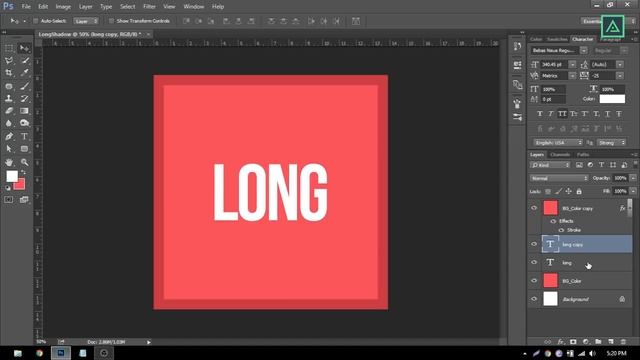Image resolution: width=640 pixels, height=360 pixels.
Task: Open the layer filter Kind dropdown
Action: pos(550,165)
